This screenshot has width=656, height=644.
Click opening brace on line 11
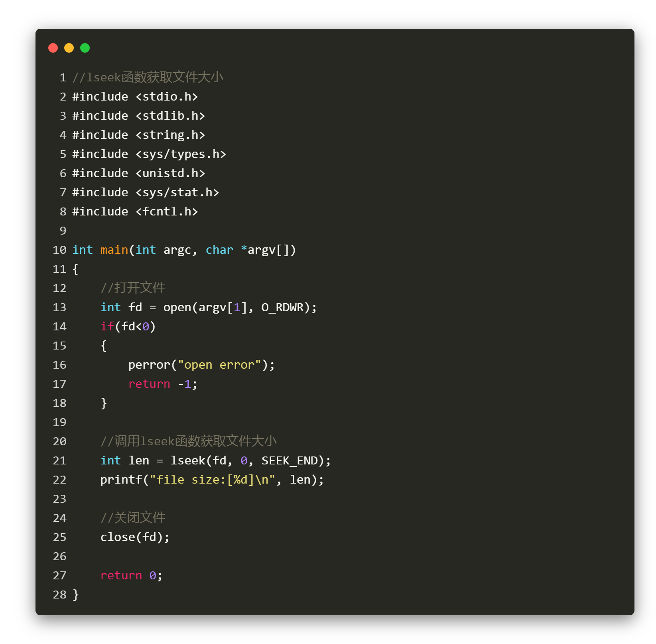(75, 269)
